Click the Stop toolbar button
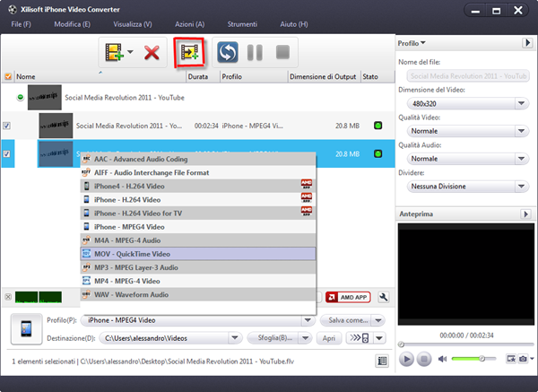This screenshot has height=392, width=538. [282, 52]
